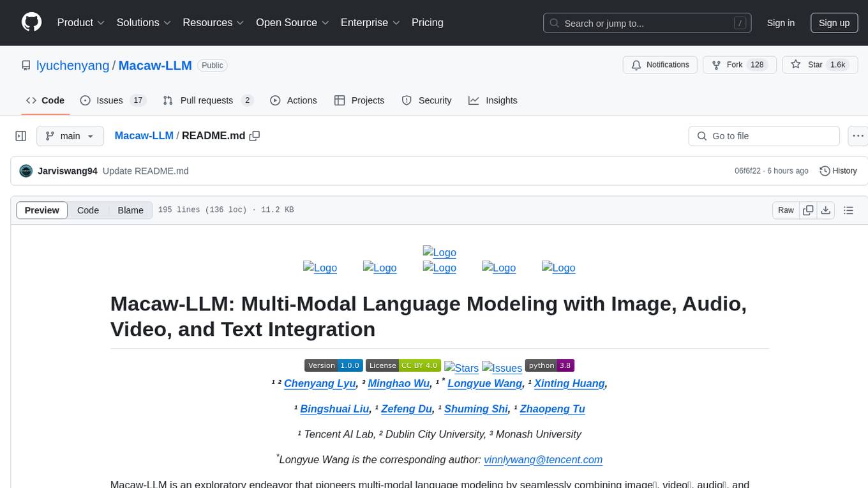Click the topmost center Logo image
This screenshot has height=488, width=868.
[x=439, y=252]
